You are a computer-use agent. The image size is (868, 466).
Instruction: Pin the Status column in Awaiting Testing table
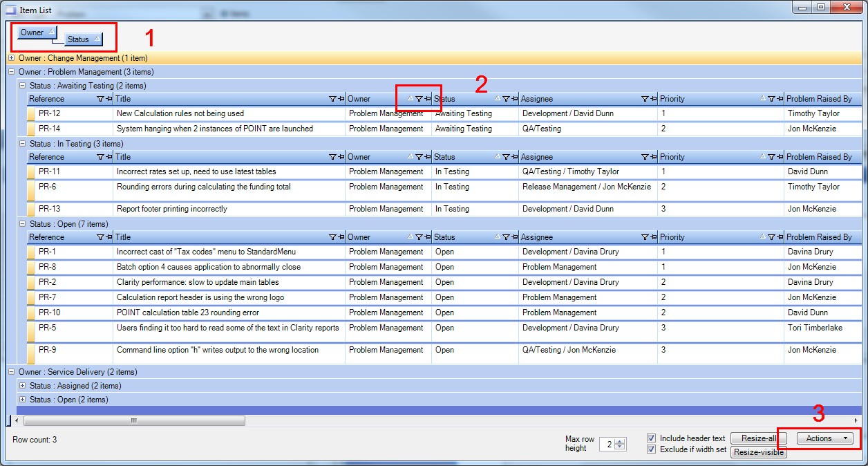514,100
